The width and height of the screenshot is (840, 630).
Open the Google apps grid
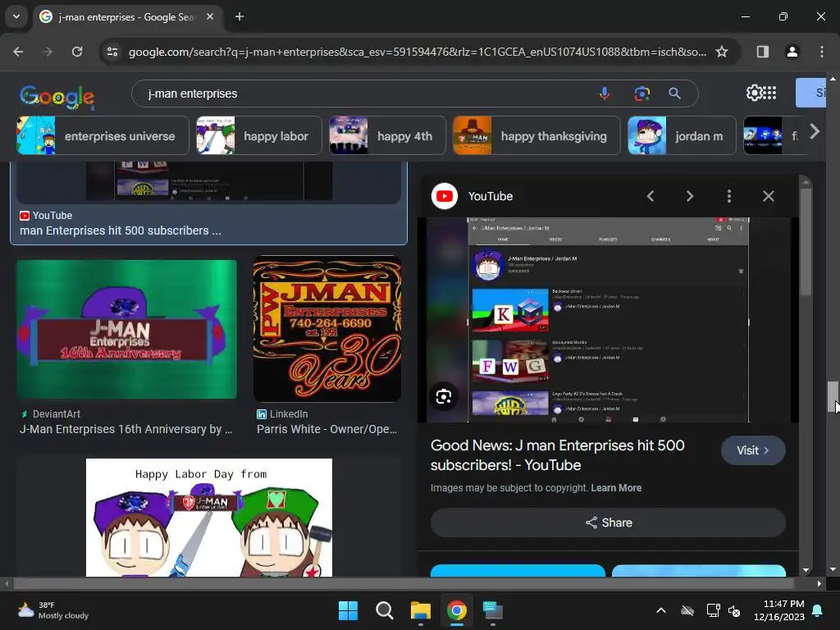click(x=769, y=93)
